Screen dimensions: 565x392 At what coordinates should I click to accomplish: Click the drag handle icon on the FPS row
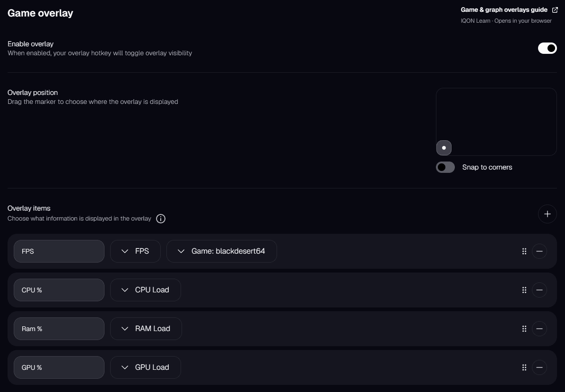(524, 251)
